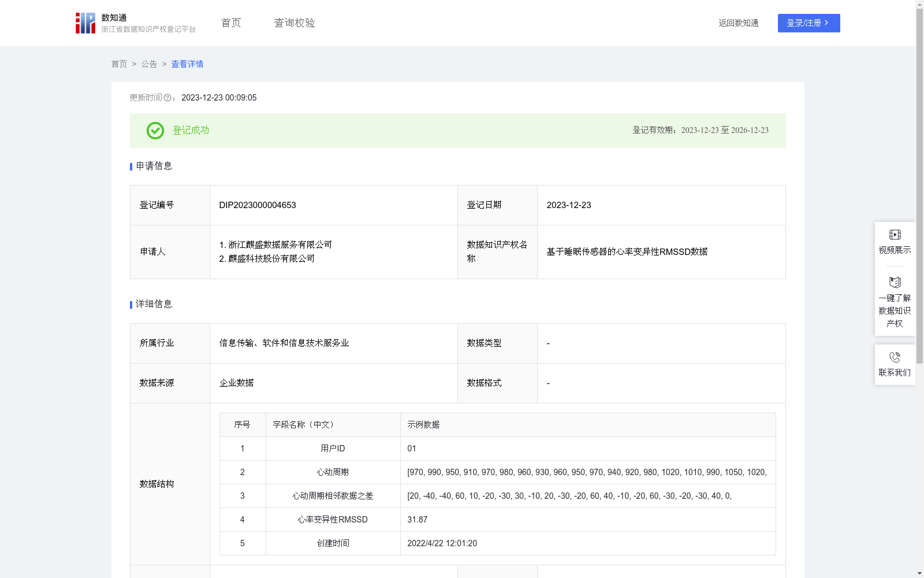
Task: Click the update time 2023-12-23 00:09:05
Action: (x=219, y=98)
